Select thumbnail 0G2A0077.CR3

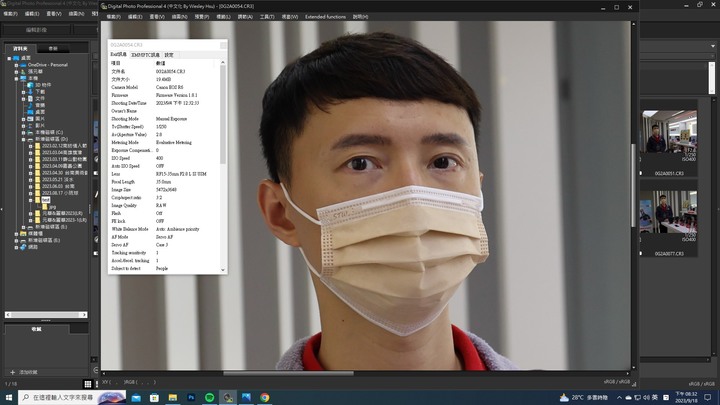point(669,221)
